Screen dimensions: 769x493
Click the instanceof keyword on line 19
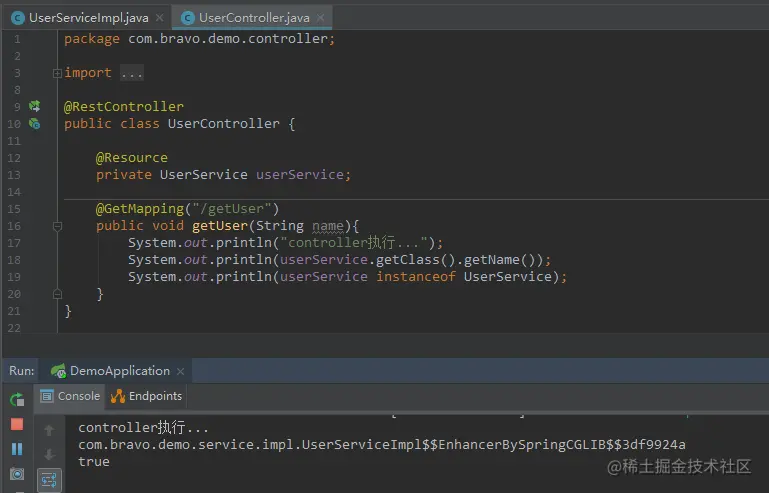click(416, 277)
